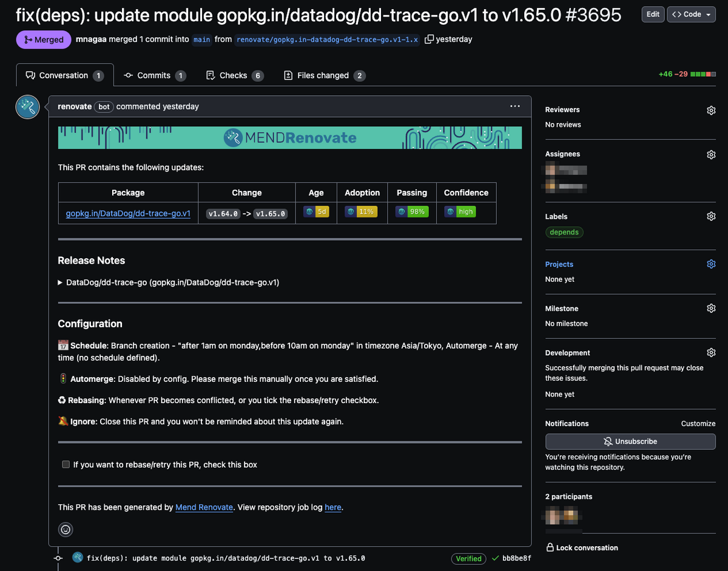This screenshot has height=571, width=728.
Task: Click the depends label
Action: point(564,232)
